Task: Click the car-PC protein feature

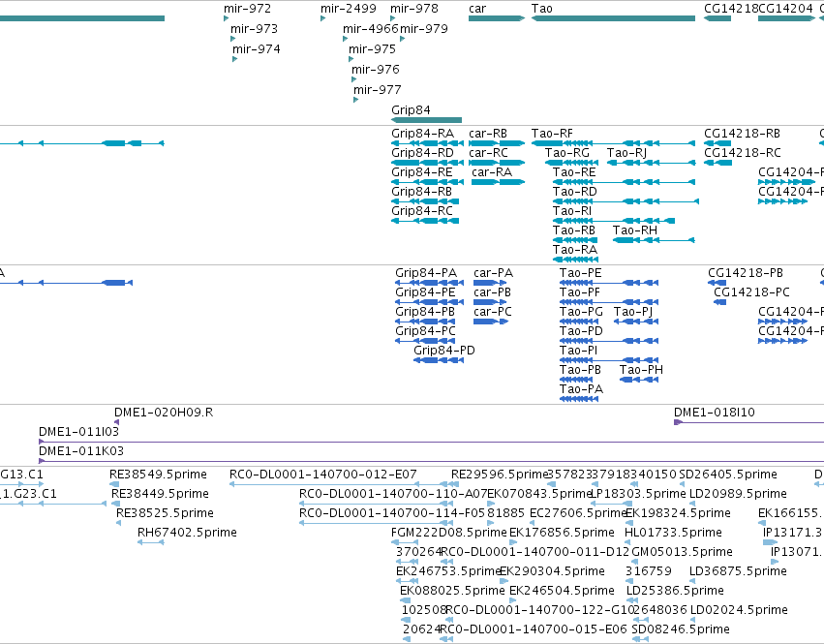Action: [491, 322]
